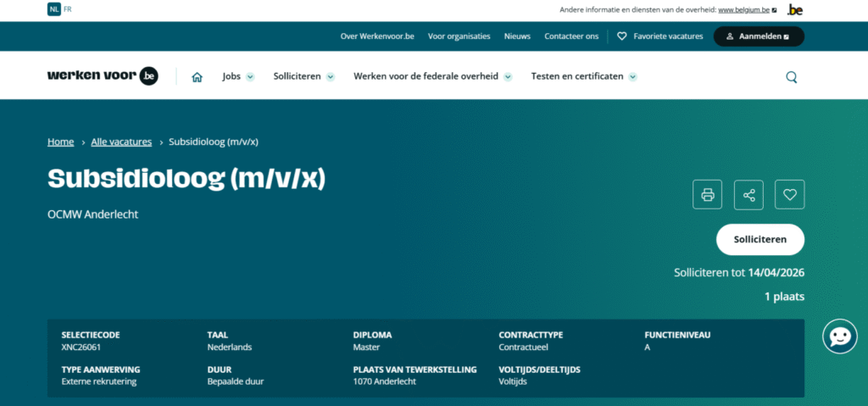Save vacancy with the heart icon
The height and width of the screenshot is (406, 868).
point(790,195)
